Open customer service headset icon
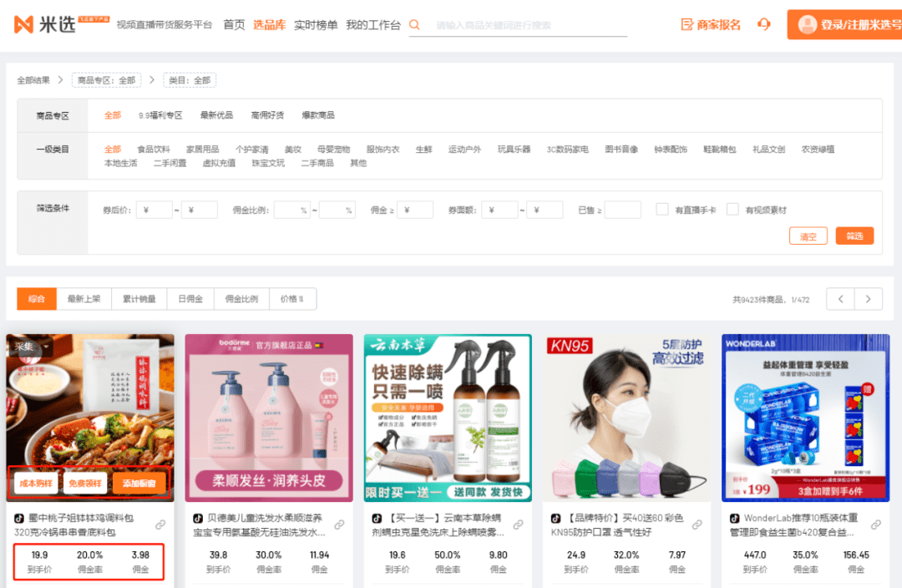The width and height of the screenshot is (902, 588). click(764, 24)
